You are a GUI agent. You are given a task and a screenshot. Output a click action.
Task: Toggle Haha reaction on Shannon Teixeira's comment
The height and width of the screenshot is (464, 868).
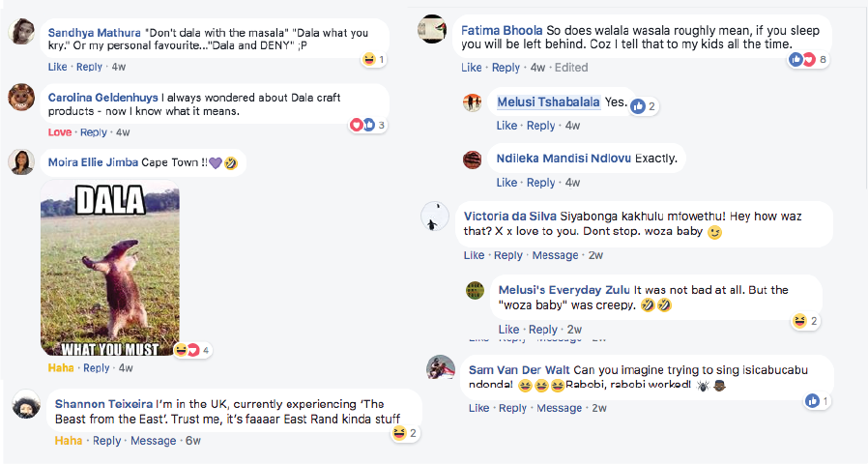(68, 441)
